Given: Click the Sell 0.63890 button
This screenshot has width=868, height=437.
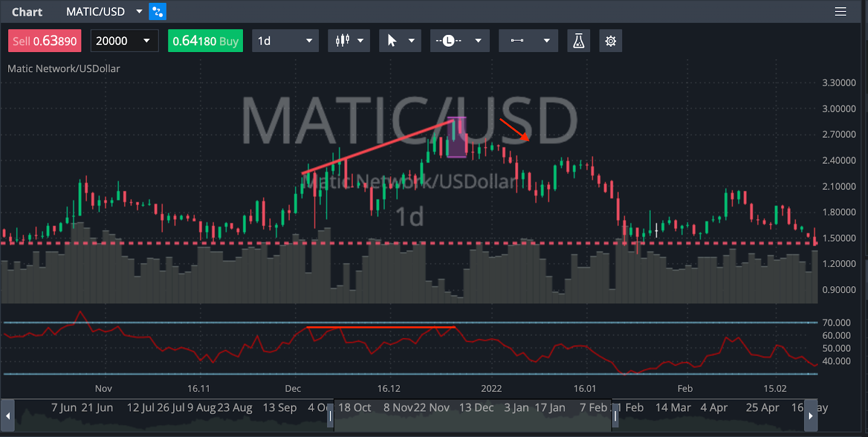Looking at the screenshot, I should point(44,41).
